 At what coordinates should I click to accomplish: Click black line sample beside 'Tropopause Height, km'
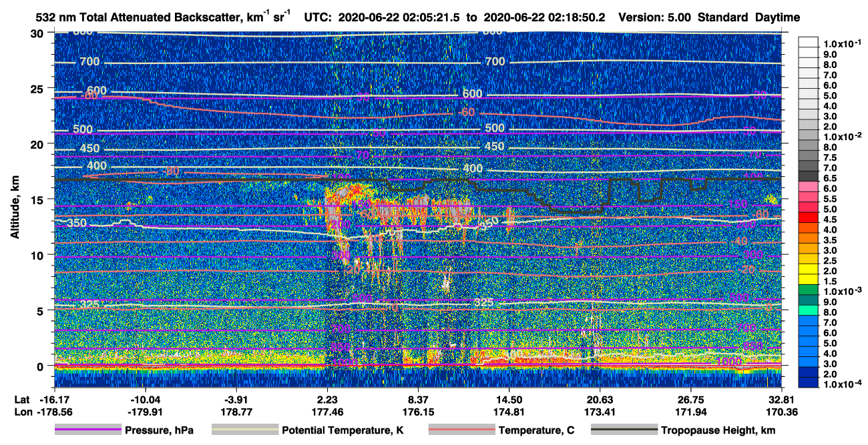[x=624, y=430]
